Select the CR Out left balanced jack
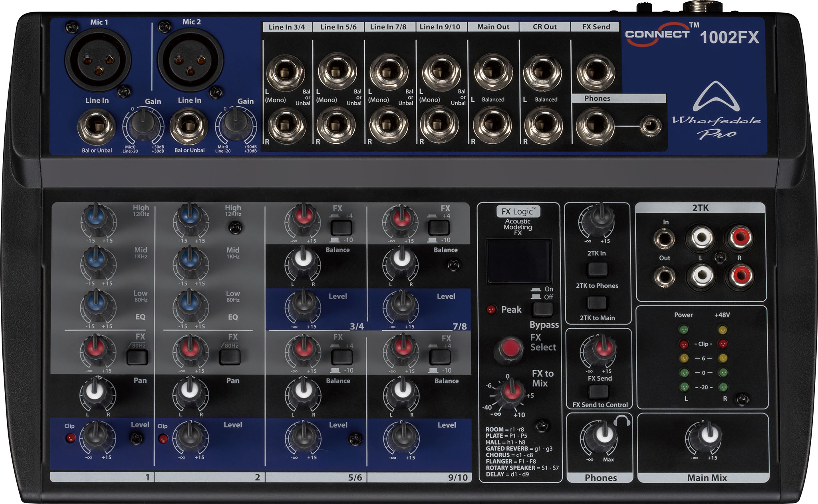 pos(543,73)
